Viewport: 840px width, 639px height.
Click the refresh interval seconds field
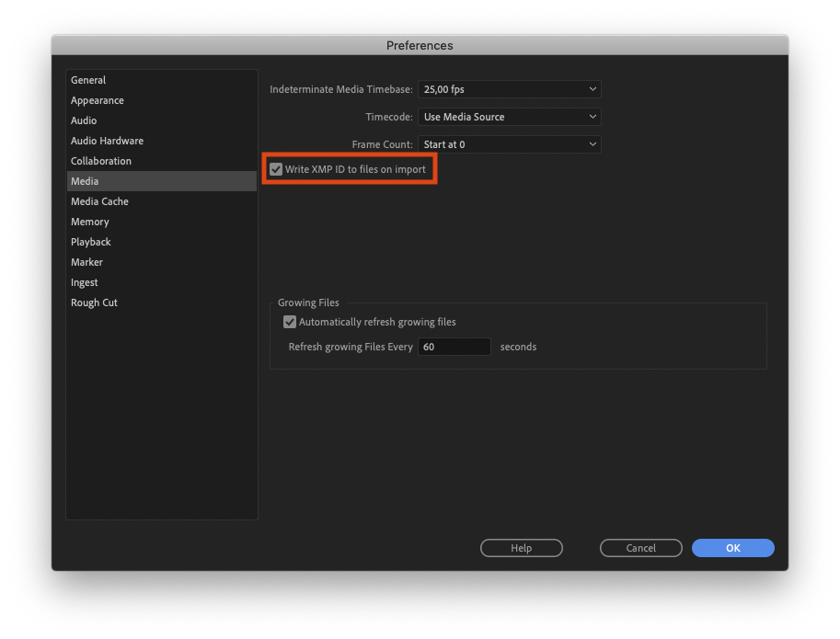pos(454,347)
